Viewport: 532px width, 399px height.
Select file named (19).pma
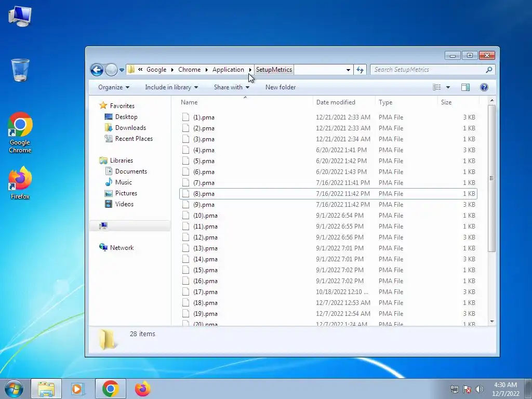pos(205,314)
